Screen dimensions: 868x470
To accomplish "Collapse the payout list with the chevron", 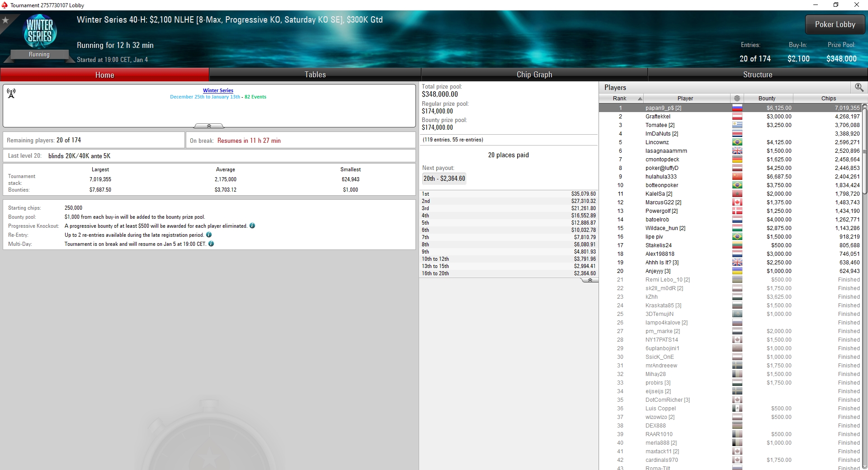I will pyautogui.click(x=590, y=280).
